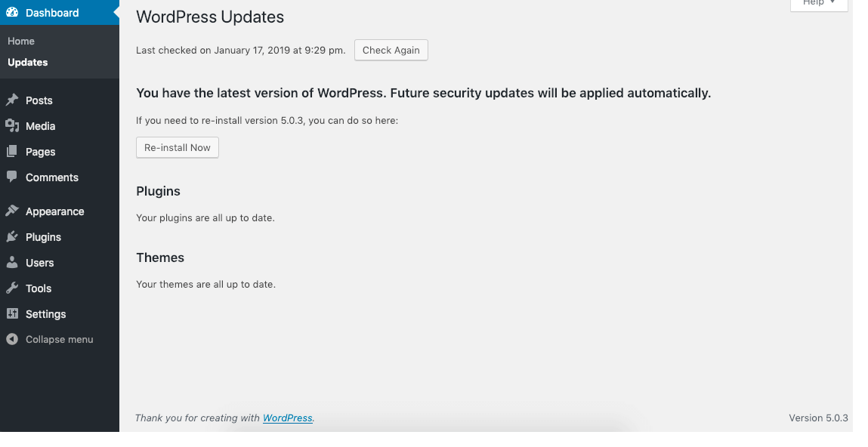Viewport: 868px width, 447px height.
Task: Click the Plugins heading in the content area
Action: 158,191
